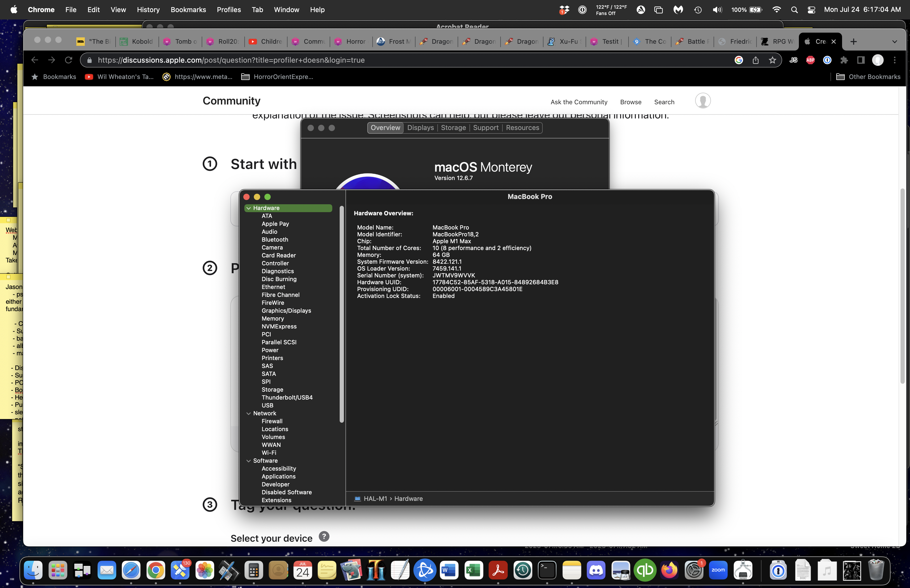Click the Adblock Plus extension icon

(810, 60)
